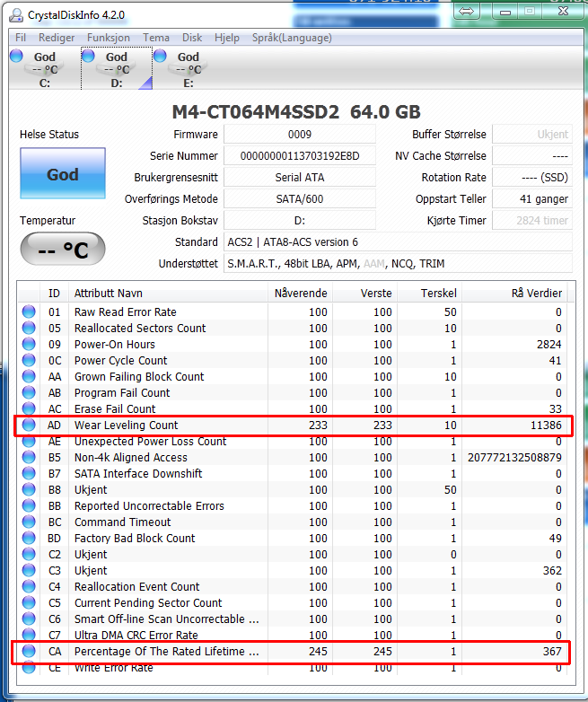Viewport: 588px width, 702px height.
Task: Click the serial number field 0000000113703192E8D
Action: coord(300,156)
